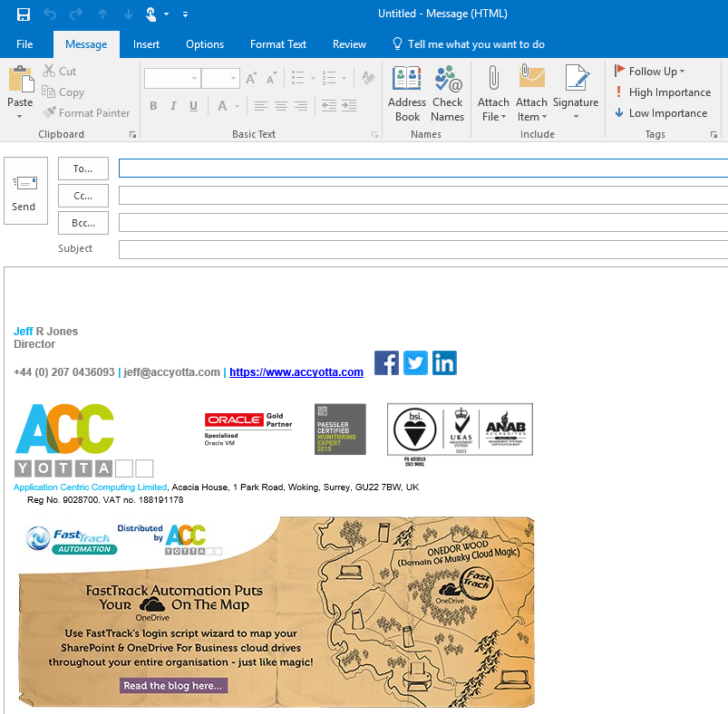Screen dimensions: 728x714
Task: Expand the Paste options arrow
Action: (20, 117)
